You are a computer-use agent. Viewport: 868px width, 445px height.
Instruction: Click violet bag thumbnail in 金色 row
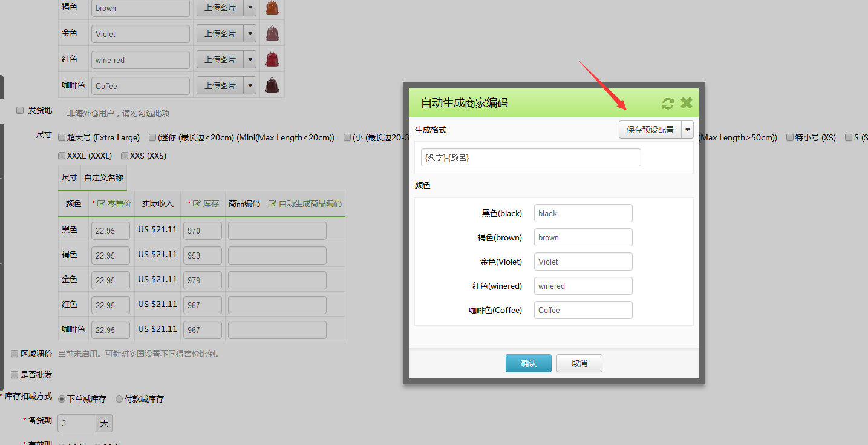pyautogui.click(x=273, y=33)
